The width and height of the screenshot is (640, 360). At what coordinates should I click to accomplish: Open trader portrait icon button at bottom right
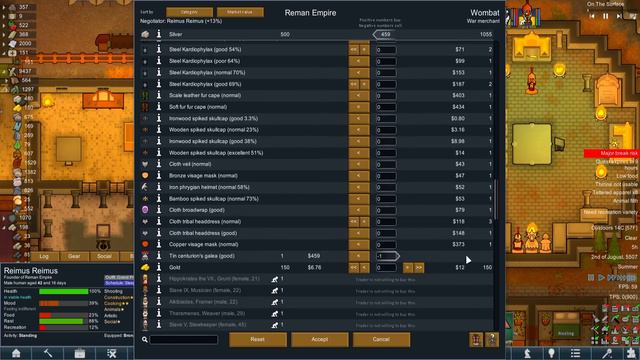[476, 340]
